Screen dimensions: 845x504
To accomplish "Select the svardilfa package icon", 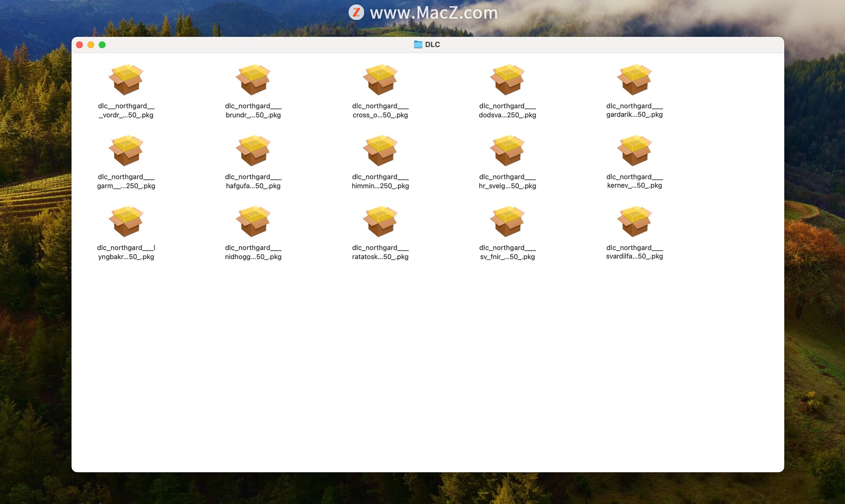I will [635, 221].
